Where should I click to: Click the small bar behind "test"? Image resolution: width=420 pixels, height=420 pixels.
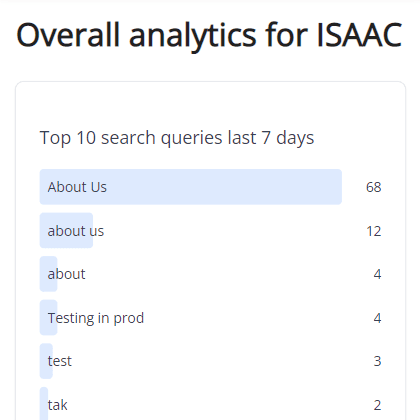click(x=46, y=361)
